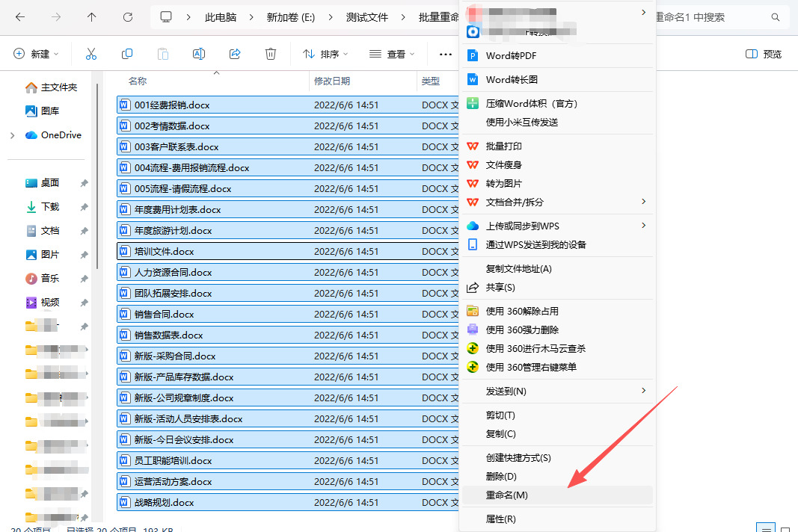Click chevron after 此电脑 in address bar
The image size is (798, 532).
[x=251, y=17]
